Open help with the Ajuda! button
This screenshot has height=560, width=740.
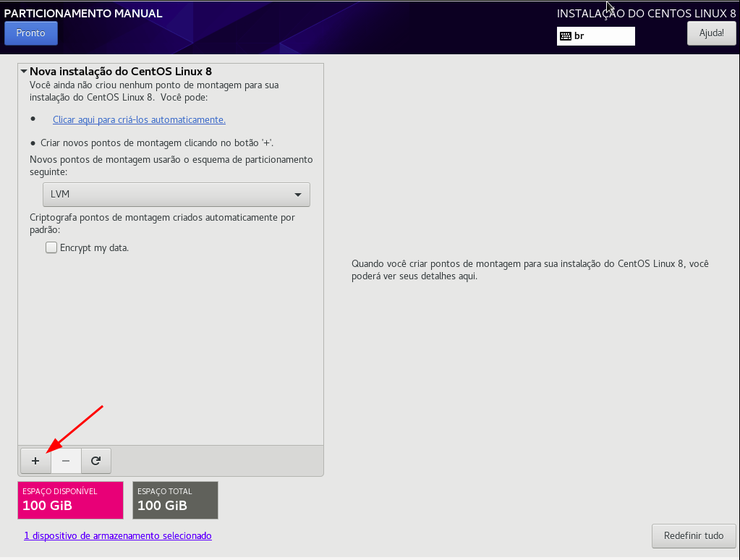click(711, 33)
